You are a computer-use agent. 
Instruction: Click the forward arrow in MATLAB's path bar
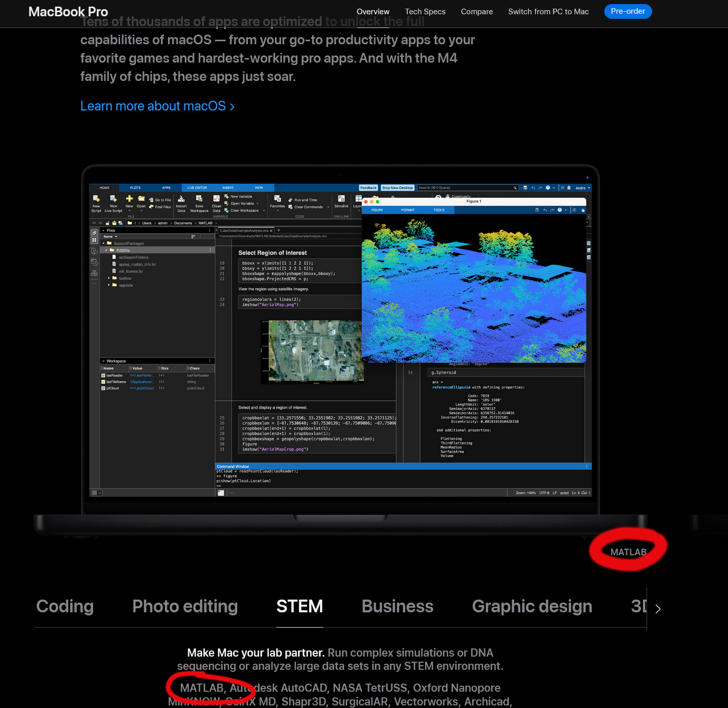tap(100, 223)
